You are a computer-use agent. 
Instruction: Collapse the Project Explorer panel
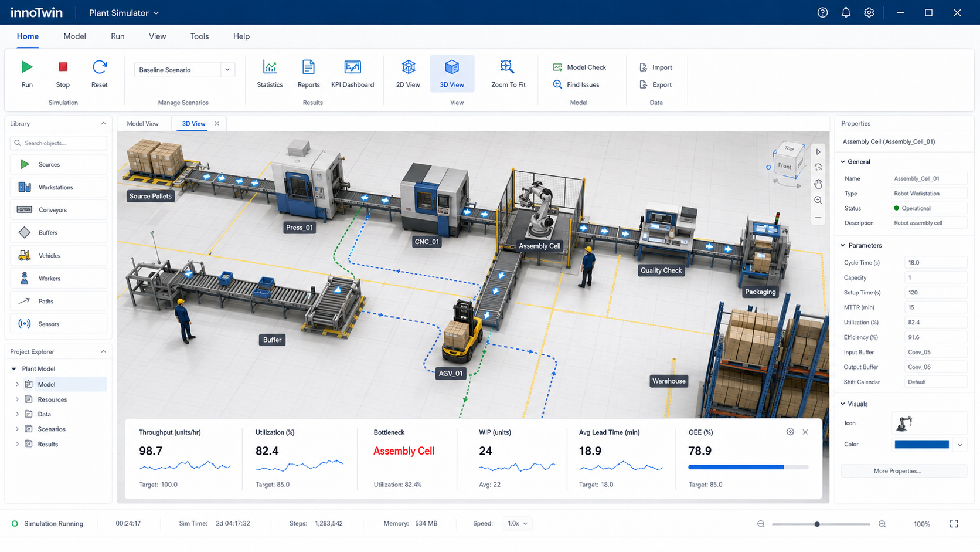click(104, 351)
